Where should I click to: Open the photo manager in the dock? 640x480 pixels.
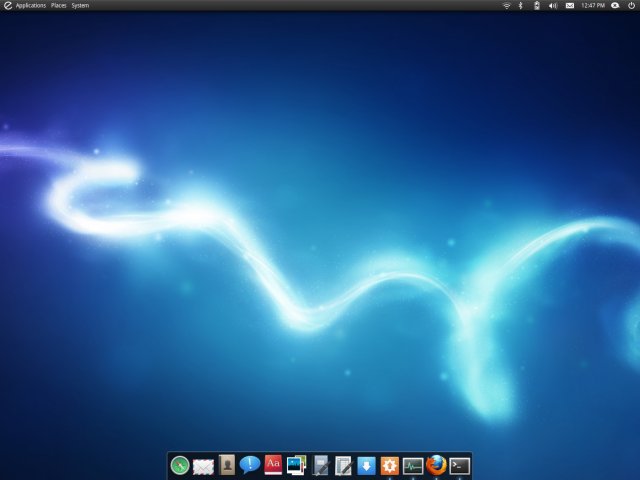(x=297, y=465)
